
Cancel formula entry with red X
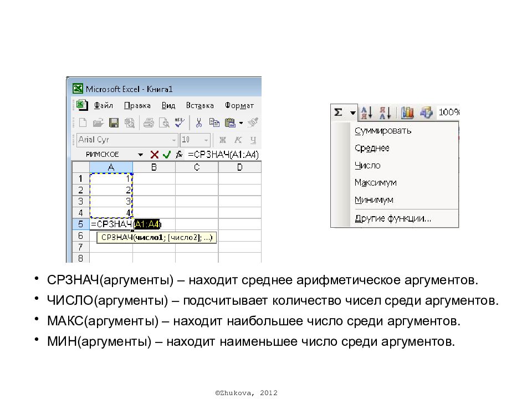coord(155,155)
